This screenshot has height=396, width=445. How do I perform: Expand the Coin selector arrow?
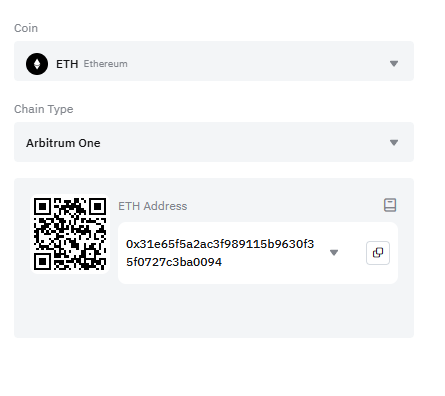click(x=394, y=63)
